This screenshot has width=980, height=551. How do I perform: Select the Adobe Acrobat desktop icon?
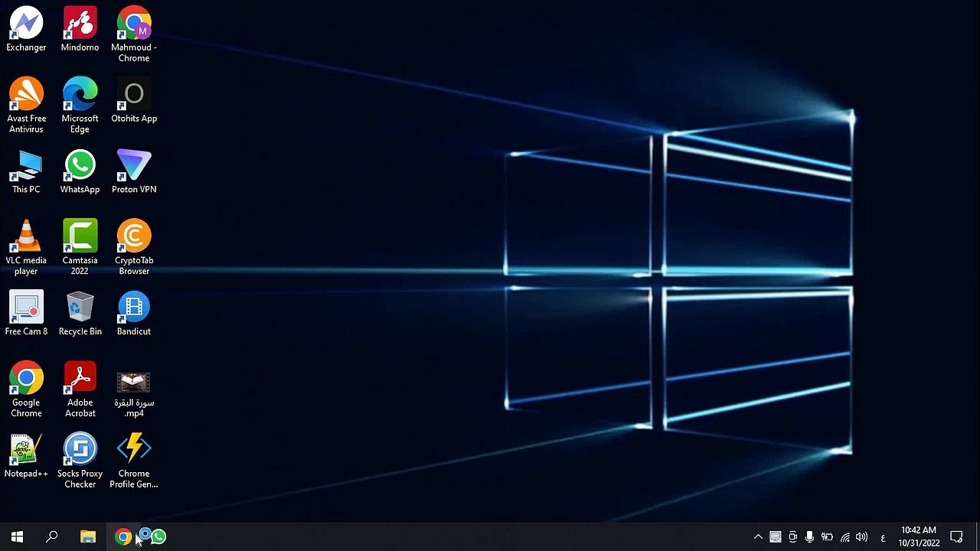click(80, 390)
